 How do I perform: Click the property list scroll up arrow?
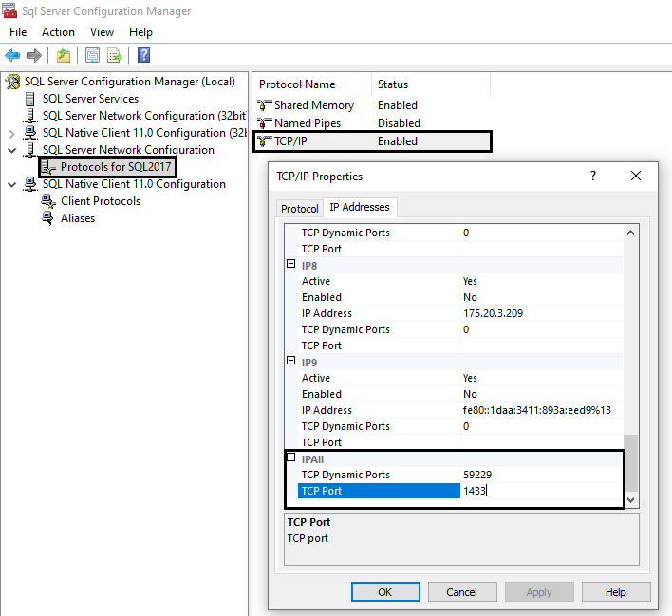[630, 233]
